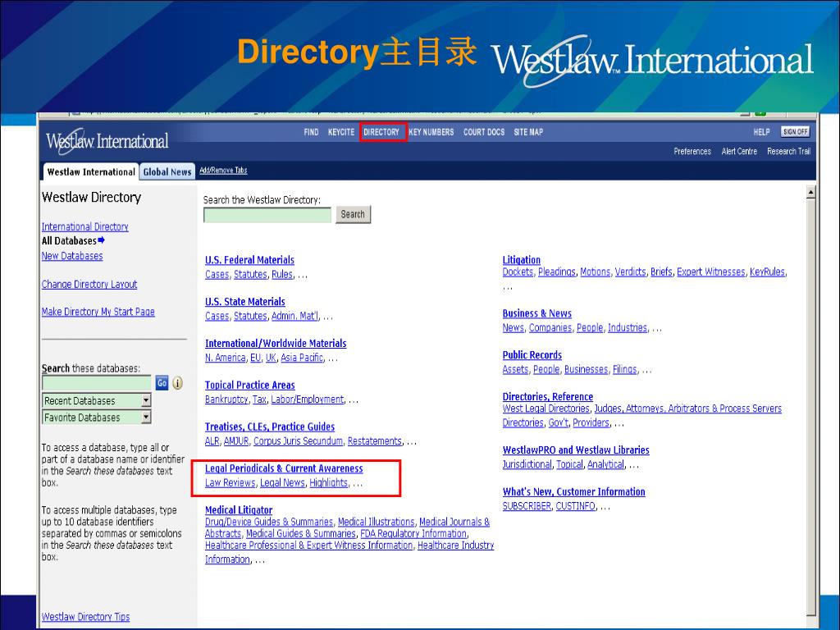
Task: Open KEY NUMBERS in the top navigation
Action: (431, 132)
